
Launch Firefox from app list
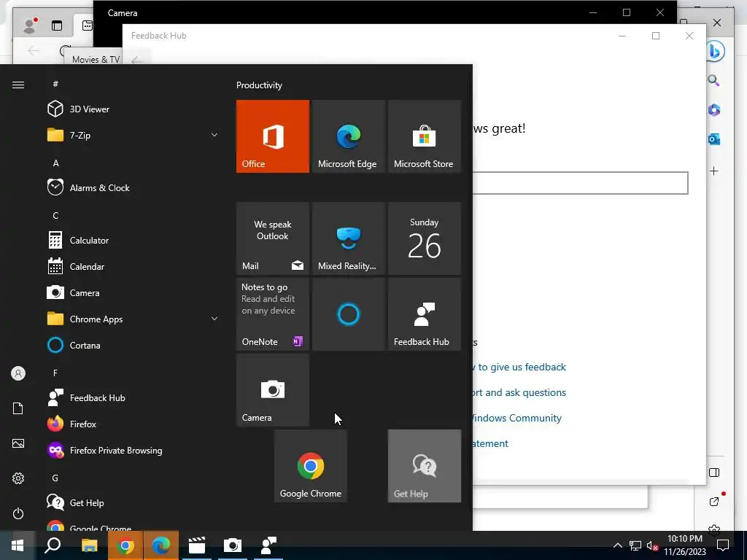point(133,424)
